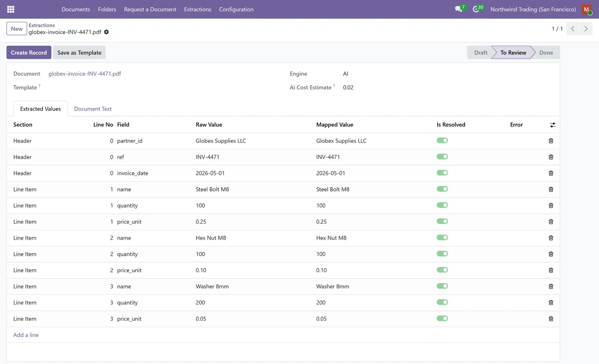This screenshot has height=364, width=599.
Task: Sort by the Is Resolved column header
Action: click(451, 125)
